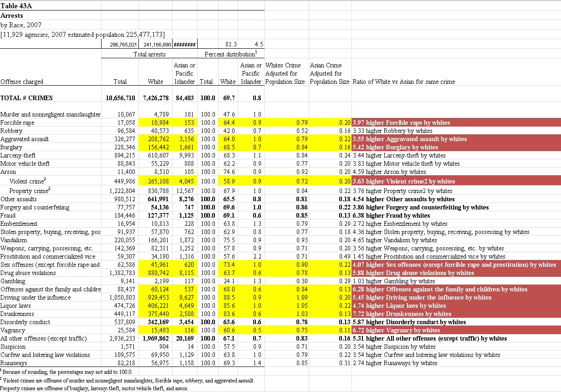
Task: Click the 'Offense charged' column header
Action: [x=22, y=82]
